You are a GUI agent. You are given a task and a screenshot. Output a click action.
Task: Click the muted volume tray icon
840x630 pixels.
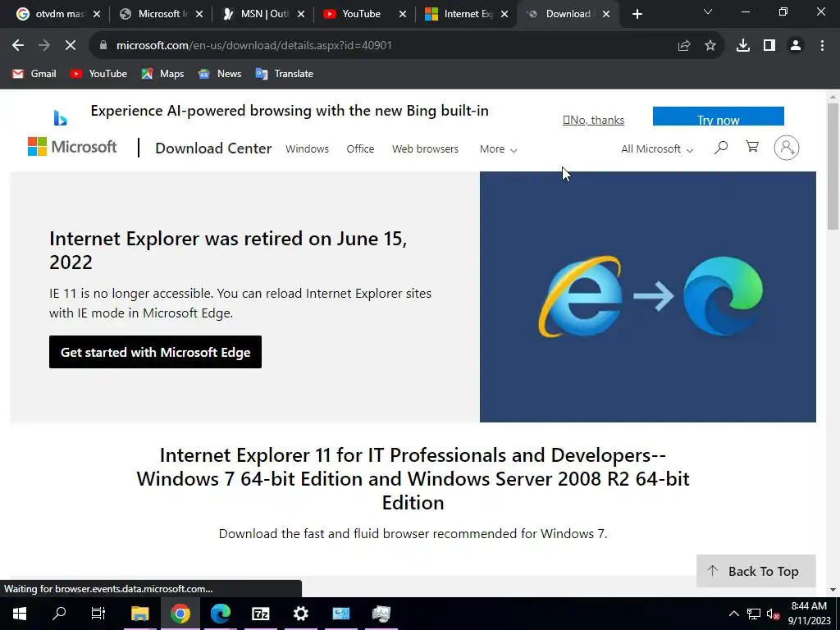click(x=773, y=614)
